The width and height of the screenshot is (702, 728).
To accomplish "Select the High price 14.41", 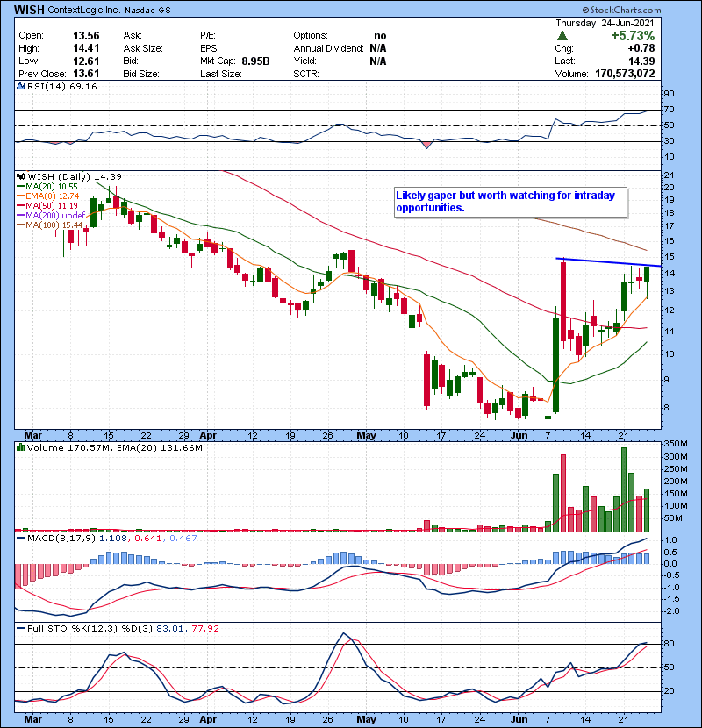I will (86, 48).
